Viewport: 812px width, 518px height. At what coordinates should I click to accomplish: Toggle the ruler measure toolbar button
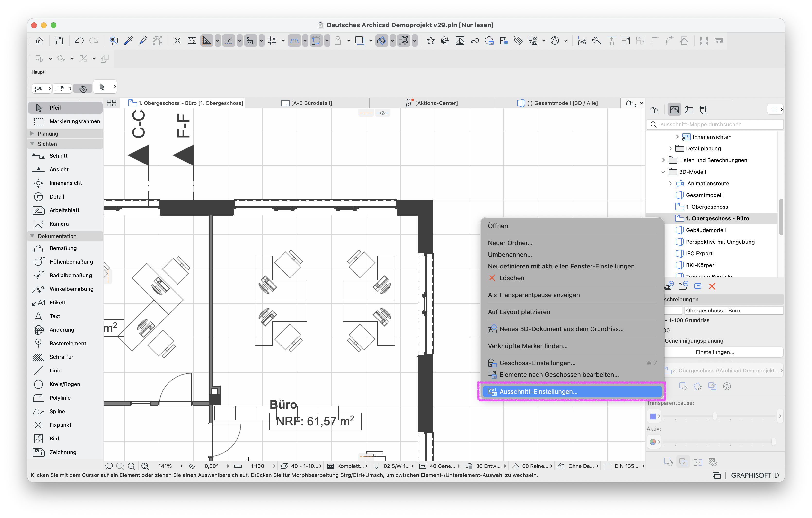pos(192,41)
